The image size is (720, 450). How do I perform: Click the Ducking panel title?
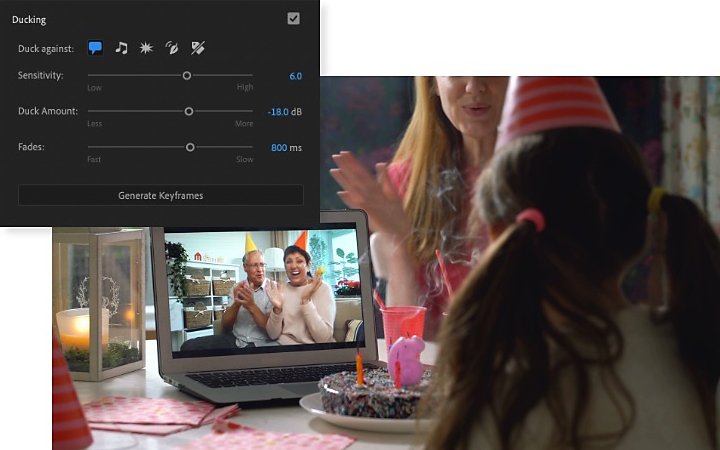pos(29,20)
